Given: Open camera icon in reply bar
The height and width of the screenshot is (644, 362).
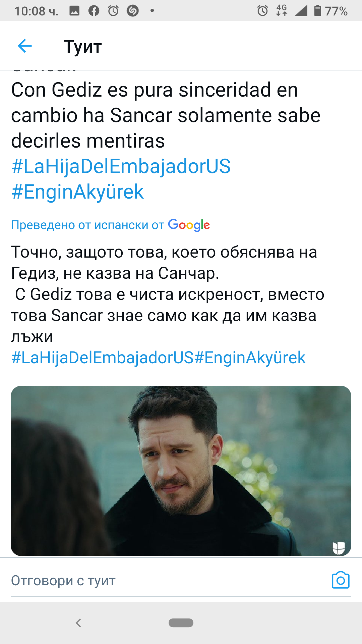Looking at the screenshot, I should (341, 580).
